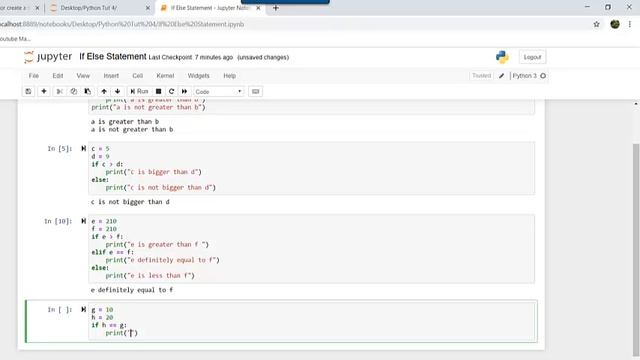
Task: Open the Kernel menu
Action: (x=165, y=76)
